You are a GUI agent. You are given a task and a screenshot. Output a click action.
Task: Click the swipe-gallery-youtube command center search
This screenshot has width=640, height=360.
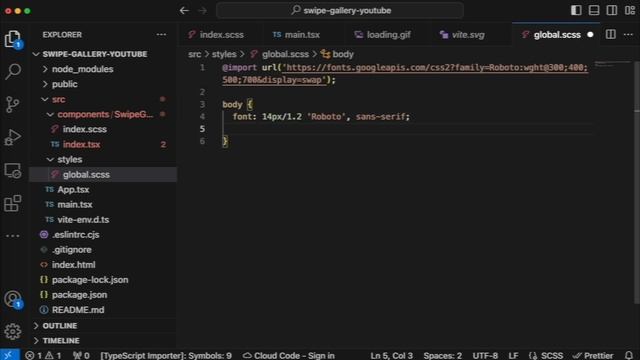point(340,11)
